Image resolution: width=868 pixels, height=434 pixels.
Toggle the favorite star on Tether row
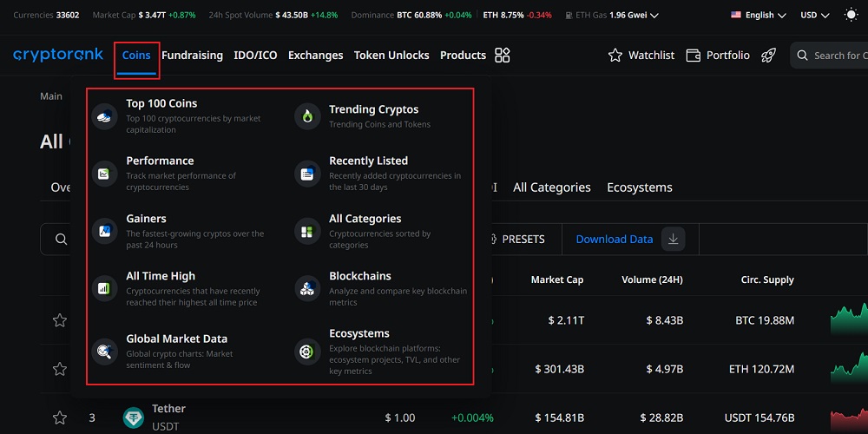pyautogui.click(x=60, y=418)
